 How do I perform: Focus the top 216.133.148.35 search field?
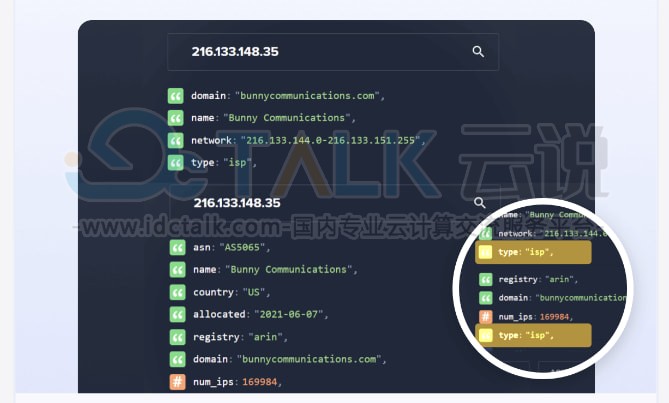point(333,52)
